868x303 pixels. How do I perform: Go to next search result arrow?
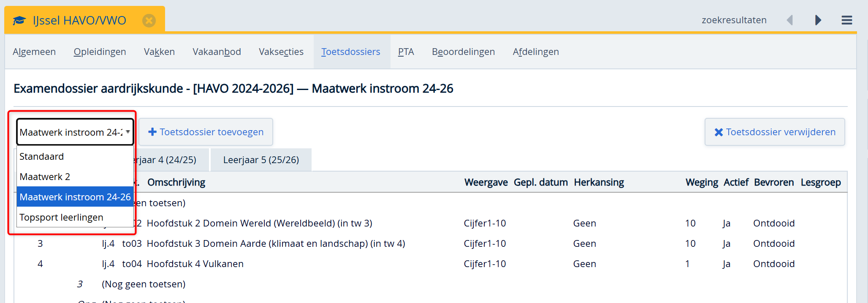[818, 20]
